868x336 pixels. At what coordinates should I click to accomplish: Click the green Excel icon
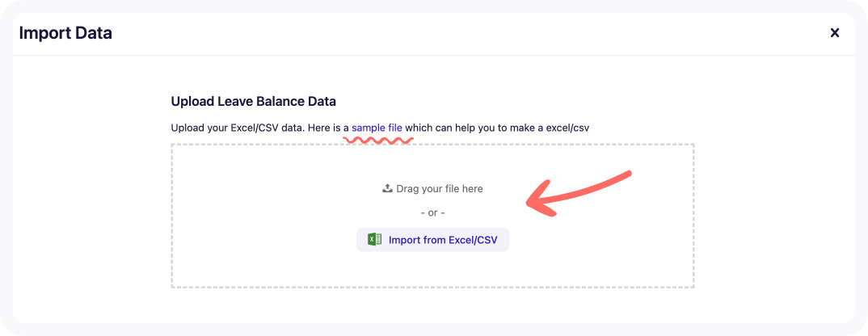[375, 240]
